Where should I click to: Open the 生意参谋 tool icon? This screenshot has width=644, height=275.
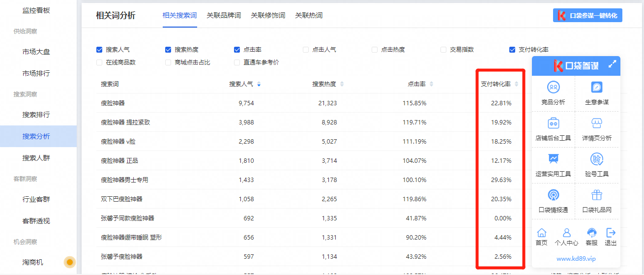pos(597,87)
